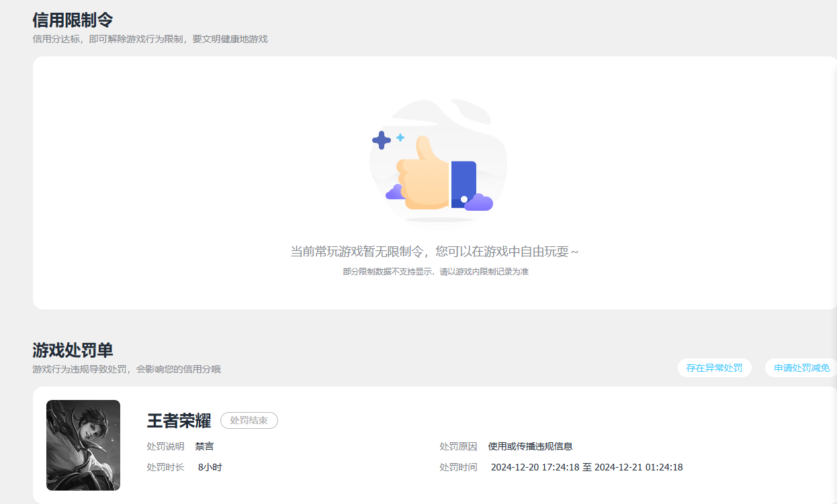Image resolution: width=837 pixels, height=504 pixels.
Task: Click the 处罚结束 status badge
Action: coord(249,421)
